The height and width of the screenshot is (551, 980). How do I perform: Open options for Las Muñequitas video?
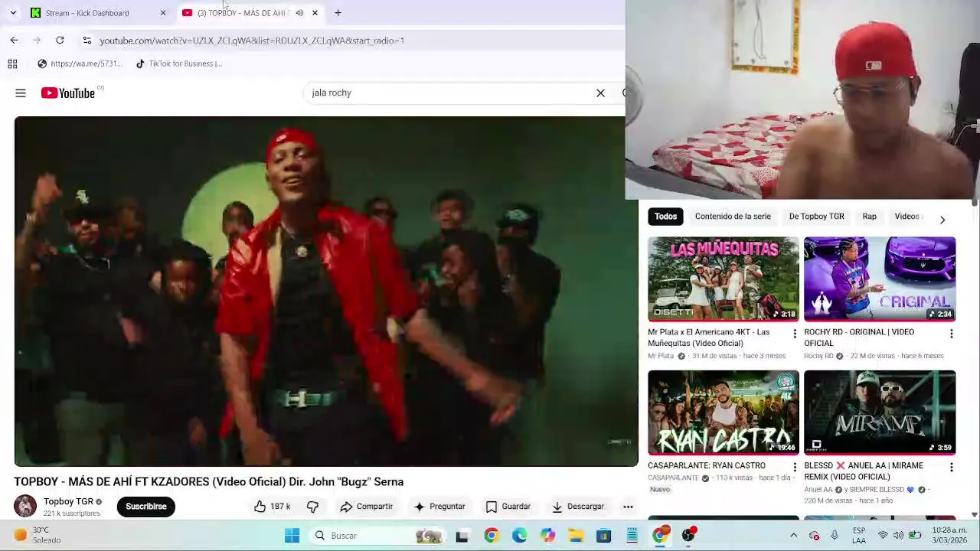pyautogui.click(x=794, y=334)
